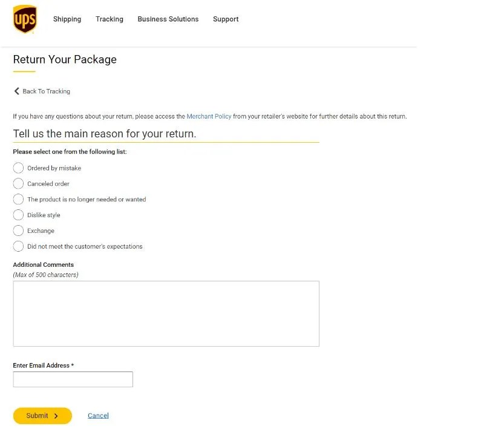
Task: Click the UPS shield logo
Action: [x=25, y=19]
